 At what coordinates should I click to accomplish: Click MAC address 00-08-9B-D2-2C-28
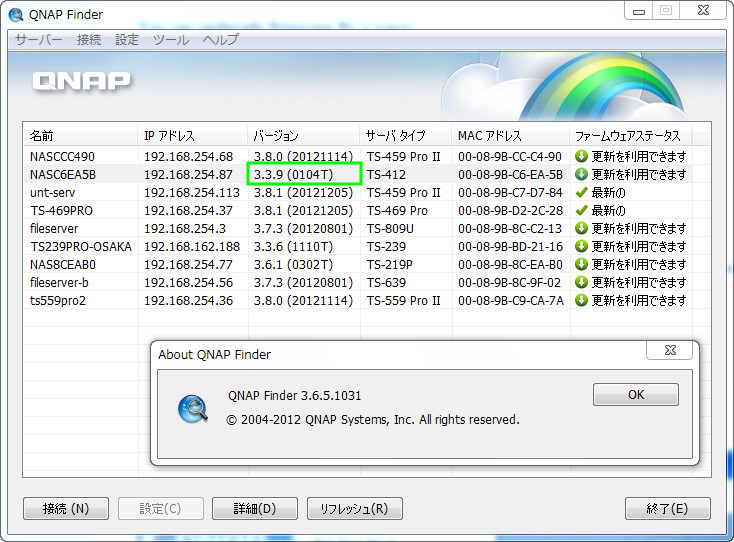pyautogui.click(x=510, y=211)
